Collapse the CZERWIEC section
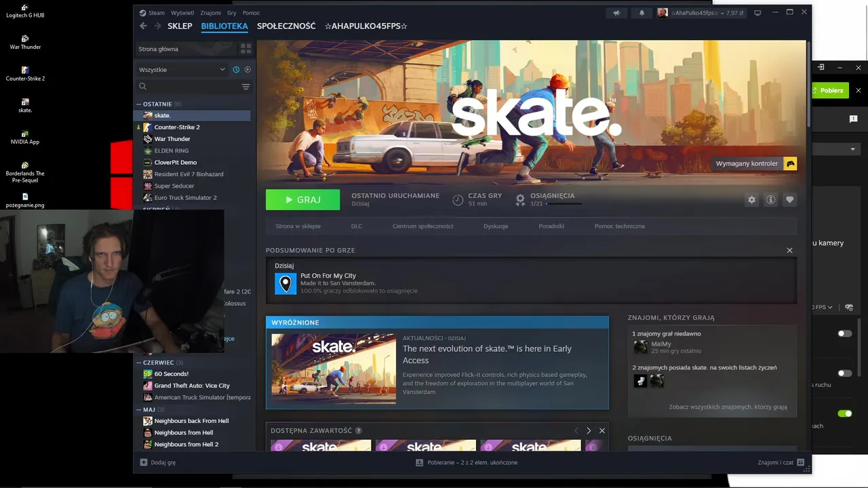 click(139, 363)
